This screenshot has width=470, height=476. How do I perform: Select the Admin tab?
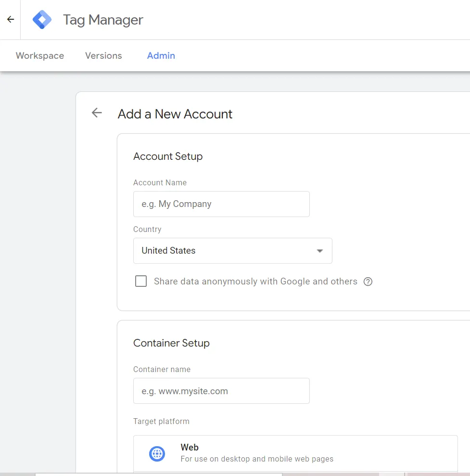[x=161, y=56]
